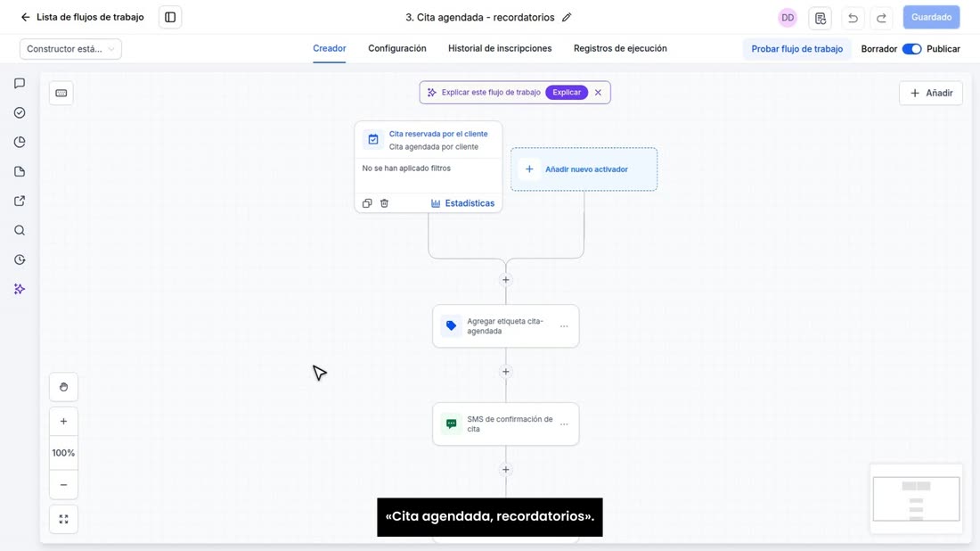The height and width of the screenshot is (551, 980).
Task: Toggle the side panel layout icon
Action: (170, 17)
